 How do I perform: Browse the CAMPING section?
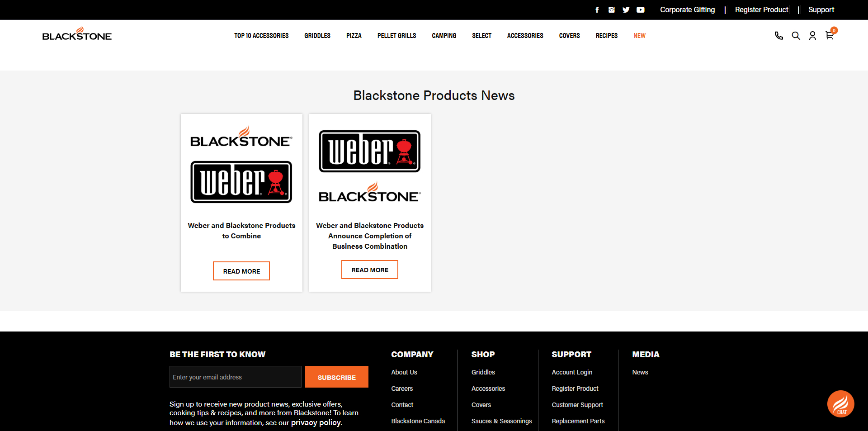(x=444, y=36)
